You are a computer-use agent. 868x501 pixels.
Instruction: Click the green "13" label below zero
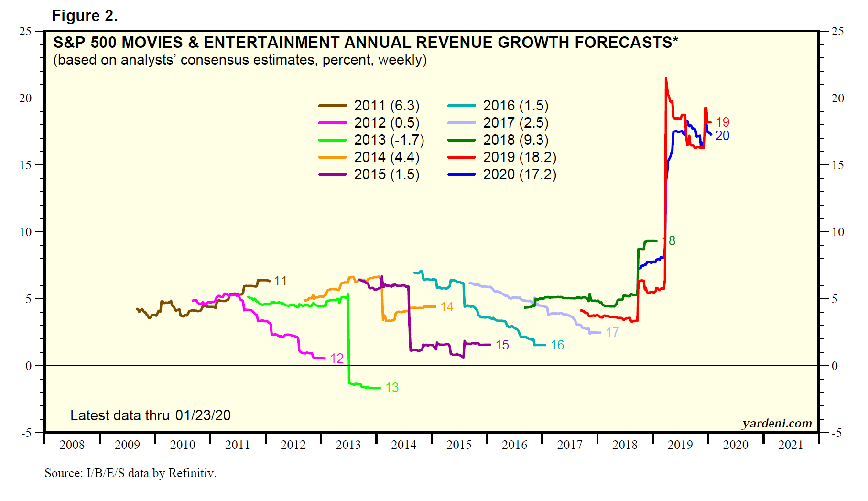392,388
